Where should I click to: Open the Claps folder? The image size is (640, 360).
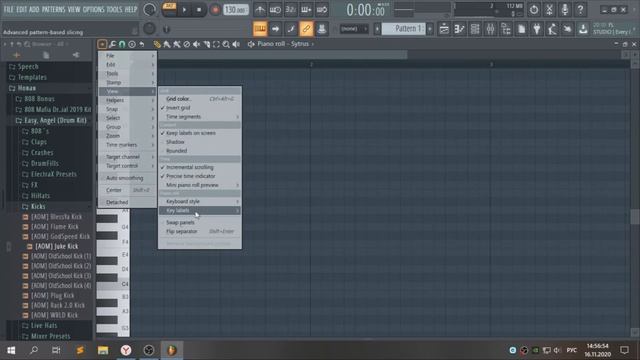tap(39, 142)
